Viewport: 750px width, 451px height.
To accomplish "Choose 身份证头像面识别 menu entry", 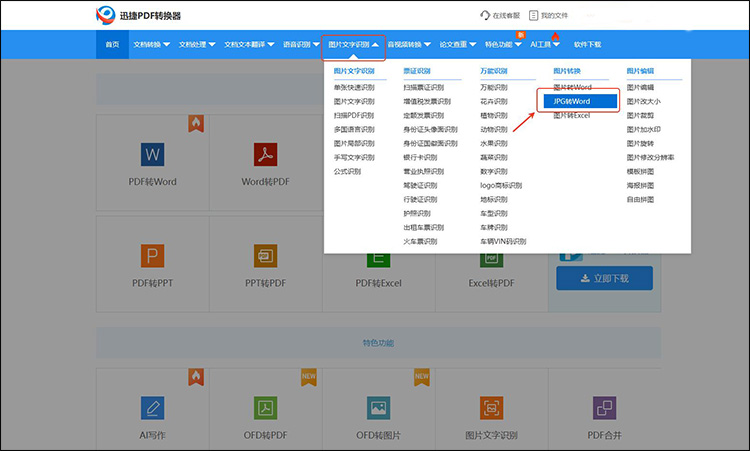I will [430, 129].
